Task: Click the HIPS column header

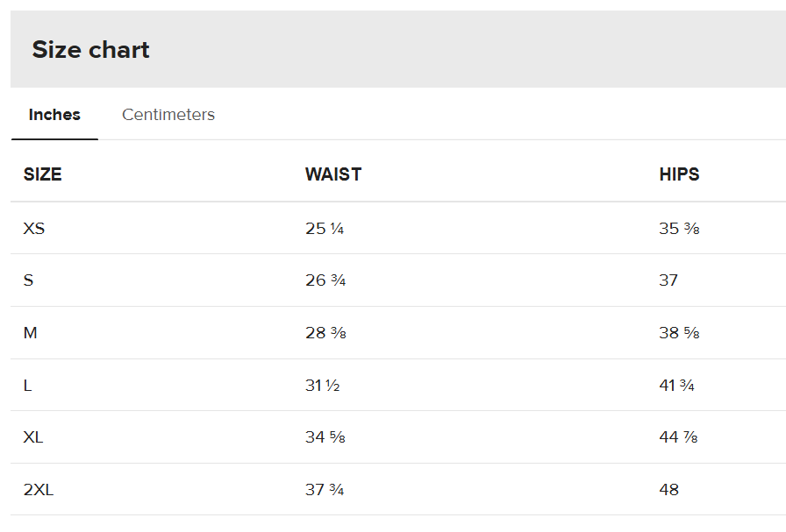Action: pyautogui.click(x=679, y=174)
